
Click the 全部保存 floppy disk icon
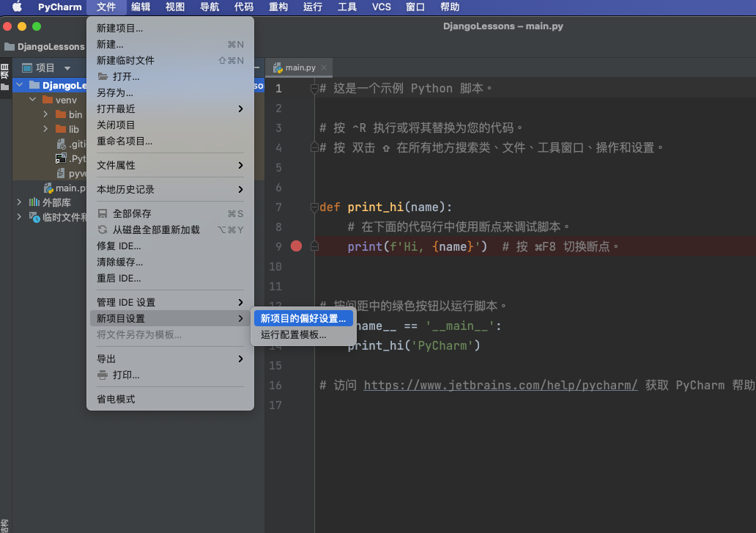(103, 213)
